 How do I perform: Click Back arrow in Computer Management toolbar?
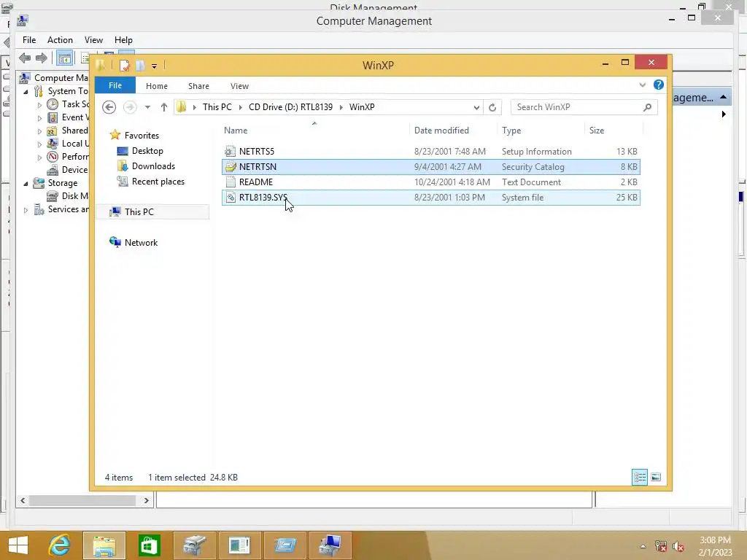[25, 58]
